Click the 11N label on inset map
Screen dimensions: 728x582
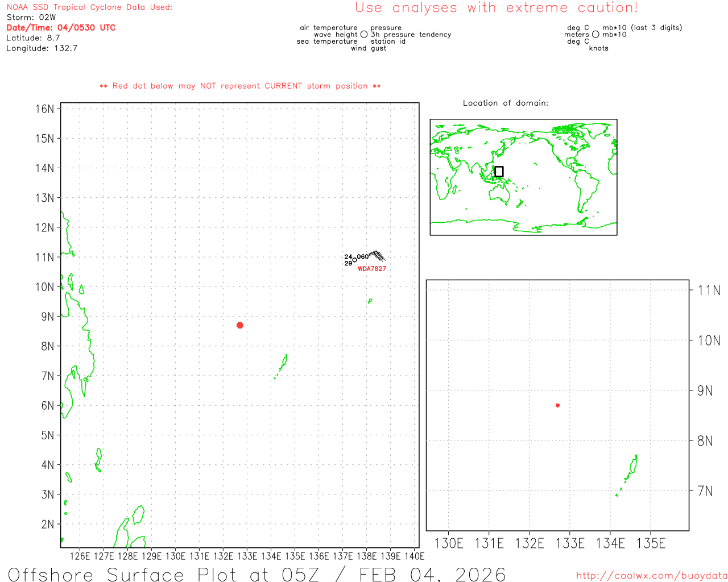(709, 290)
